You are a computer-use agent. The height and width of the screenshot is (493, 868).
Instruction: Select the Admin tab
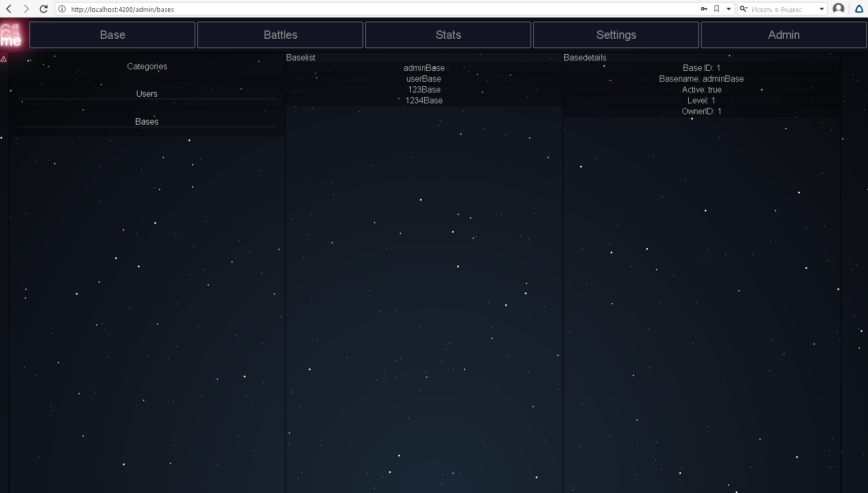pyautogui.click(x=784, y=35)
